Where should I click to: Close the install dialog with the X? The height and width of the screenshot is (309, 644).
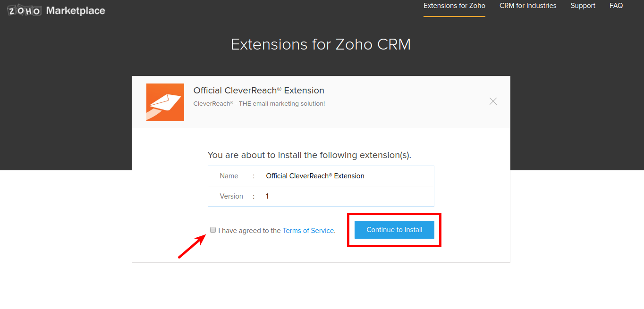(x=493, y=101)
